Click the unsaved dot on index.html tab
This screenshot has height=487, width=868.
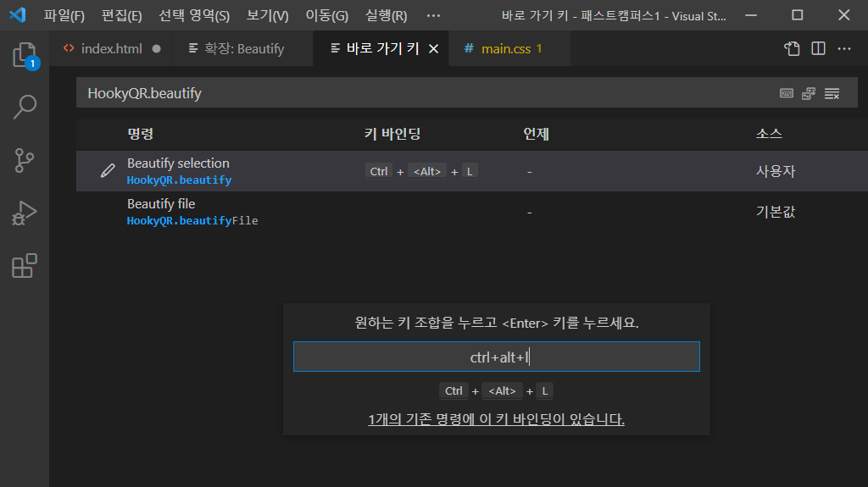point(157,49)
